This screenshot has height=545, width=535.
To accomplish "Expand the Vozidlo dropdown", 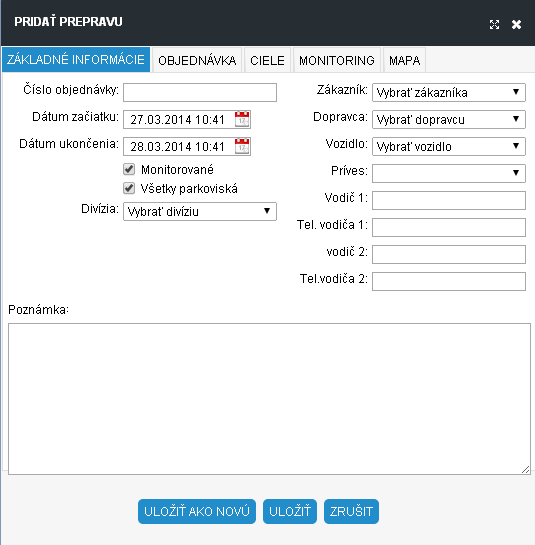I will pos(449,146).
